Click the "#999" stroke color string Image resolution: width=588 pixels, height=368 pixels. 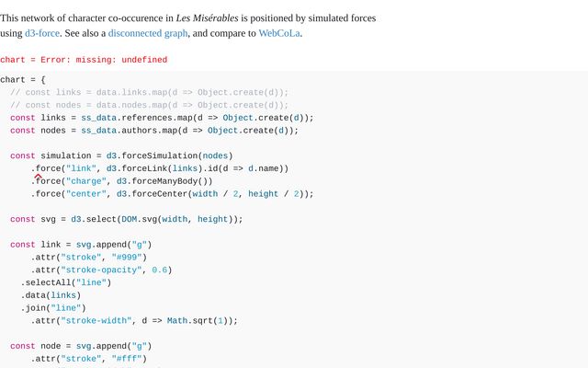pyautogui.click(x=129, y=258)
